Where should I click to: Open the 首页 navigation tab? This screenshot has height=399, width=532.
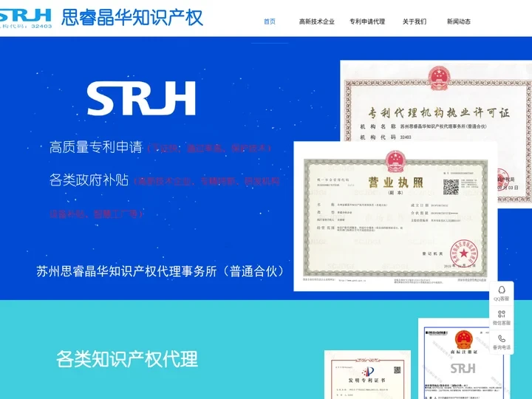coord(270,21)
